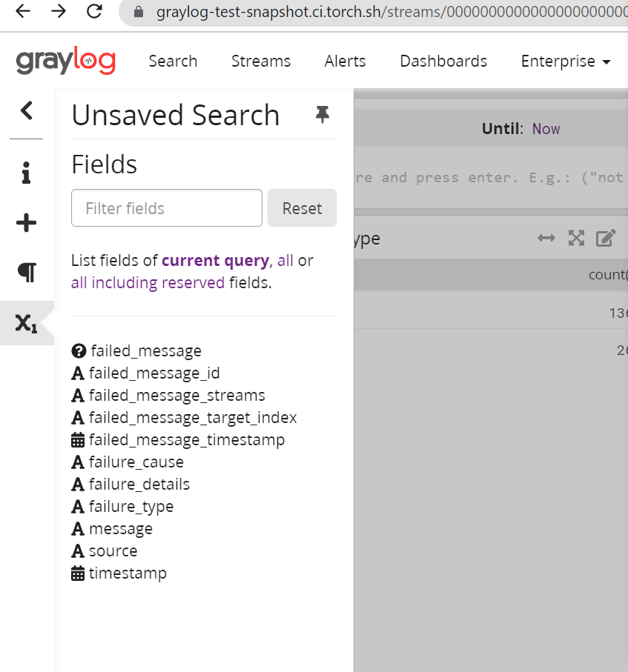Open the Fields panel X1 icon

(x=26, y=322)
